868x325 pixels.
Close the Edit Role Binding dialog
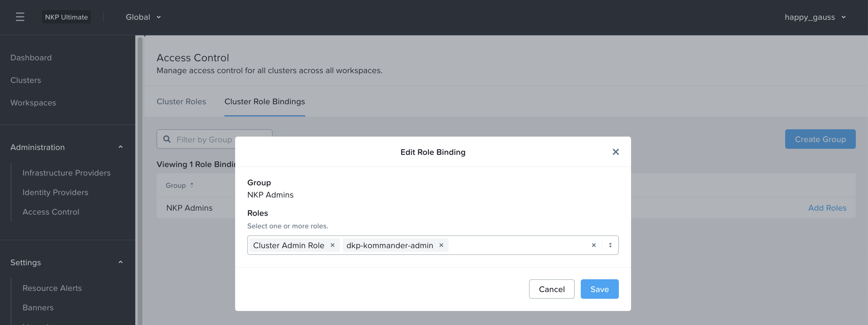(x=615, y=152)
